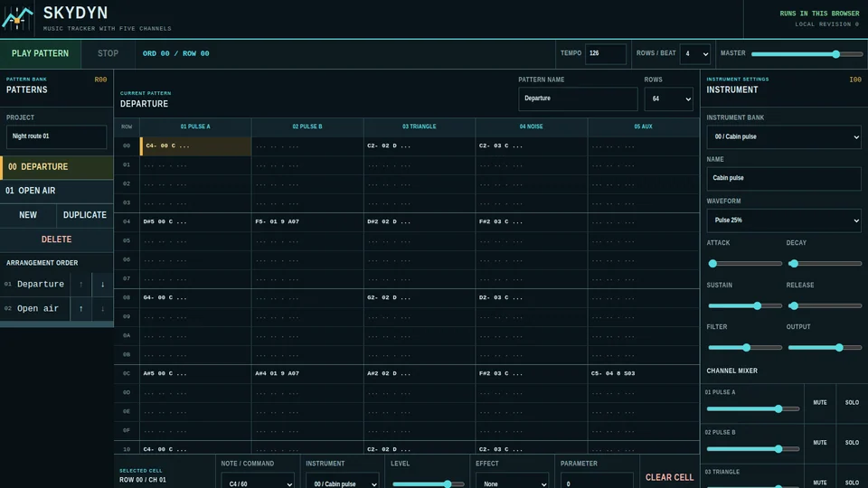Click the Tempo input field

(606, 53)
